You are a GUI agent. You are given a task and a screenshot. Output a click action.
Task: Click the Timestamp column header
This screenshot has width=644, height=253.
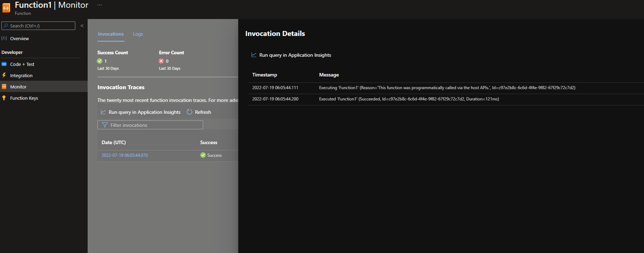(265, 75)
